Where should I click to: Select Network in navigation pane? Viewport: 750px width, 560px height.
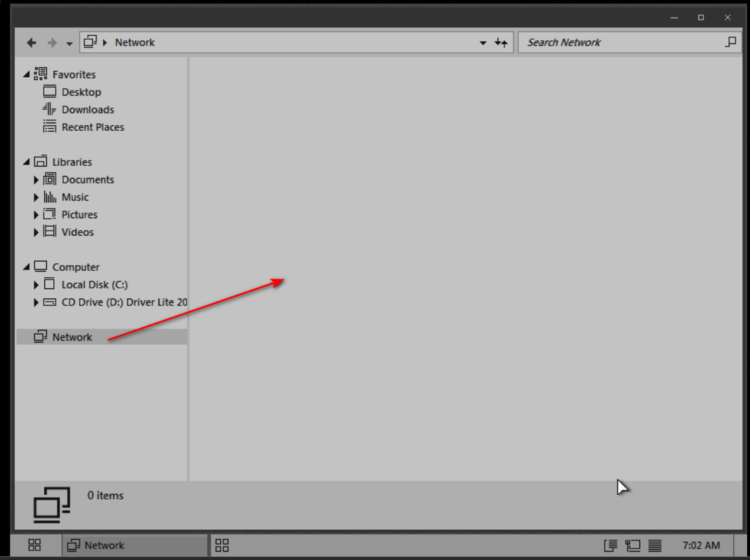pos(72,337)
